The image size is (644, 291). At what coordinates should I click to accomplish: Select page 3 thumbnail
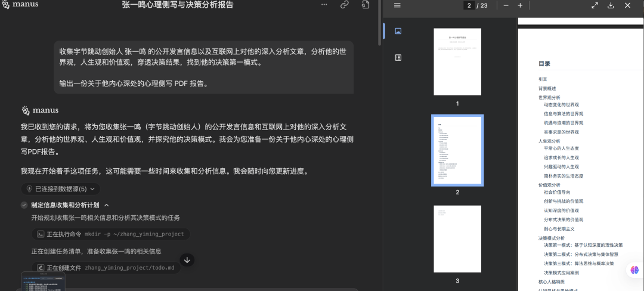pyautogui.click(x=457, y=239)
